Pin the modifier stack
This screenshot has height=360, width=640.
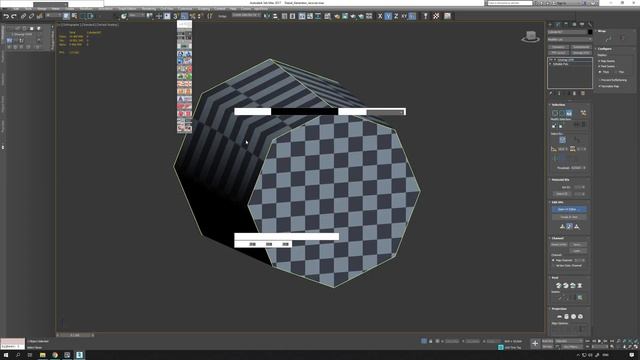[x=551, y=93]
